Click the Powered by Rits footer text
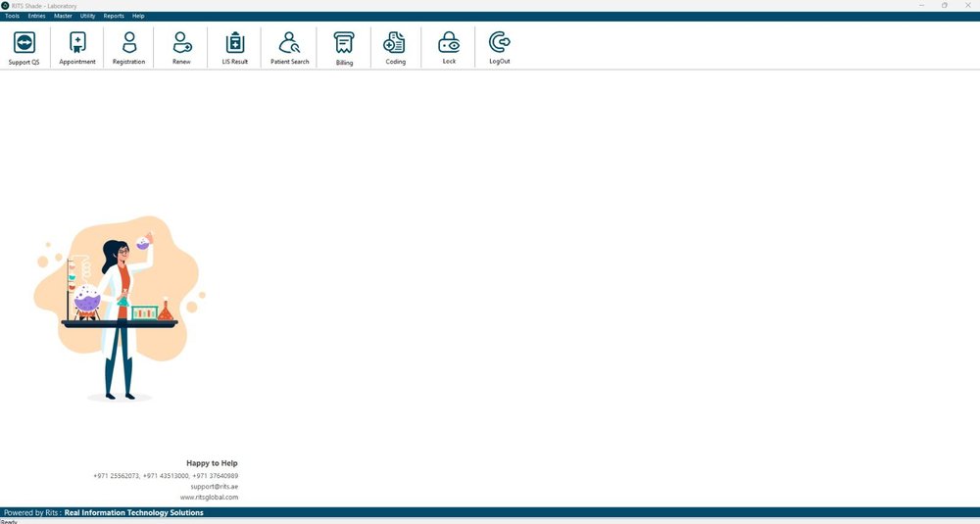 (x=104, y=513)
